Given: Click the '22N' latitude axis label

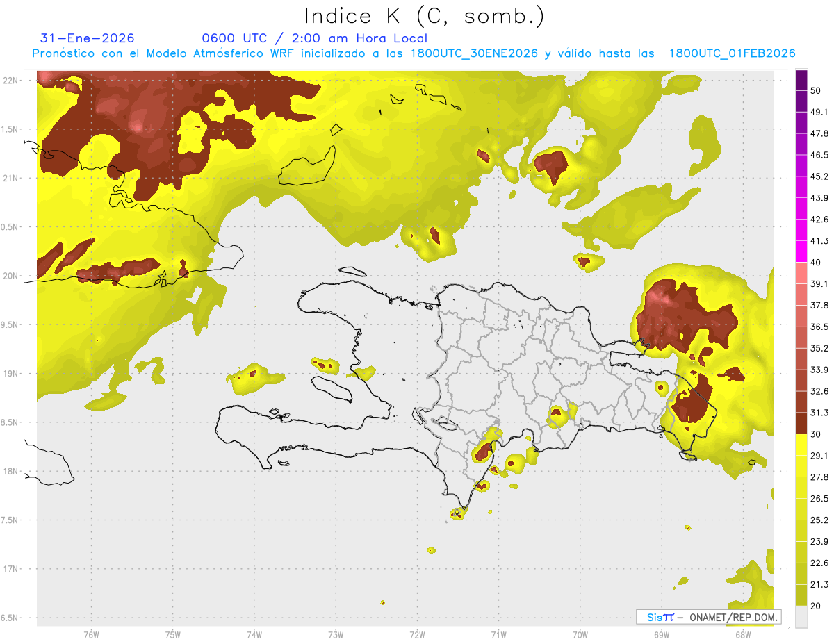Looking at the screenshot, I should [x=10, y=81].
